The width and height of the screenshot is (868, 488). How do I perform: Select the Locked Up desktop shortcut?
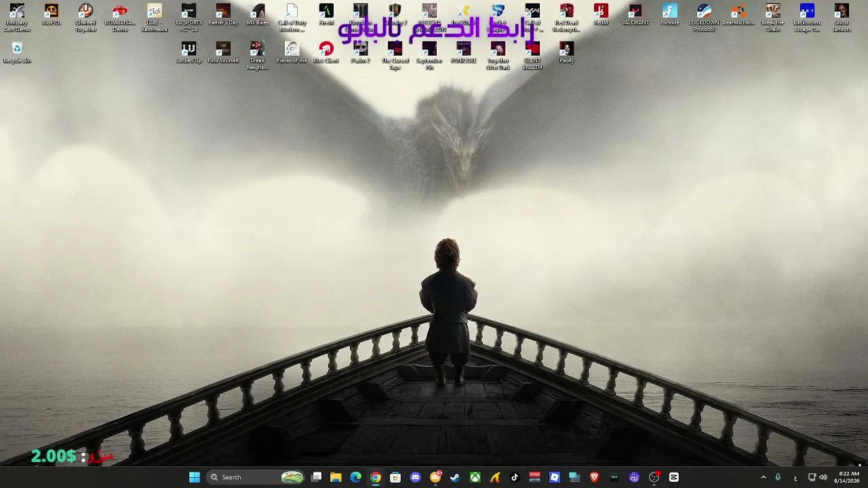tap(189, 54)
